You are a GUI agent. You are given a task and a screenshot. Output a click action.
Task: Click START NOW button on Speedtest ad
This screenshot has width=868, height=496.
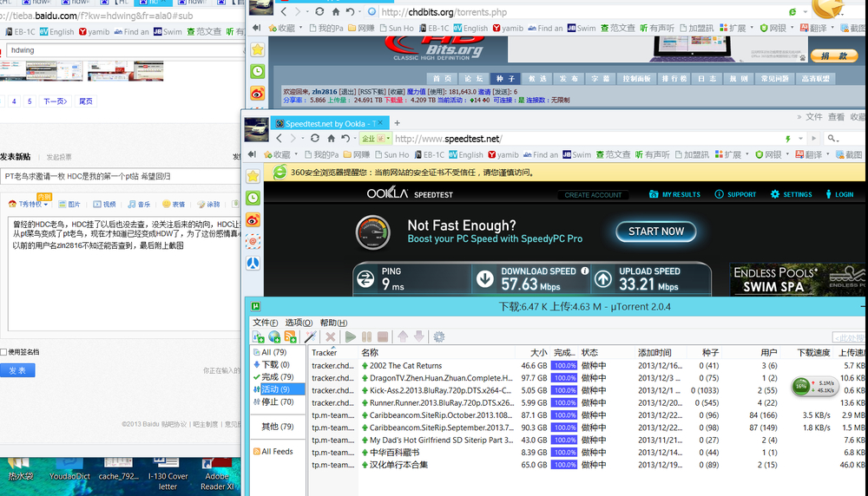tap(656, 232)
